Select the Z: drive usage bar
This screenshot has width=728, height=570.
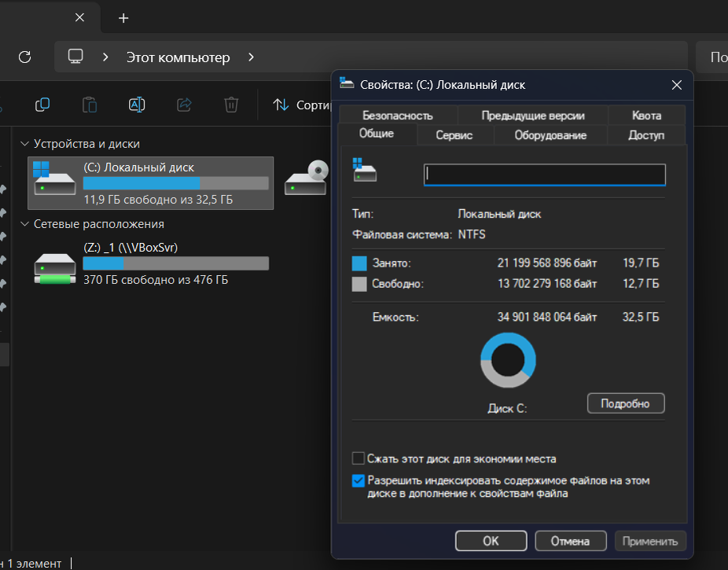176,263
